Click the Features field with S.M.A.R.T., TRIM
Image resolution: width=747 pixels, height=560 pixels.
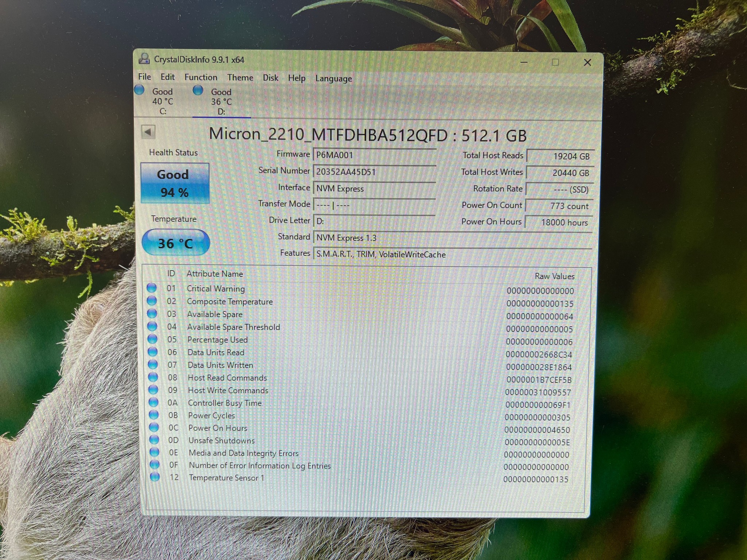coord(452,254)
